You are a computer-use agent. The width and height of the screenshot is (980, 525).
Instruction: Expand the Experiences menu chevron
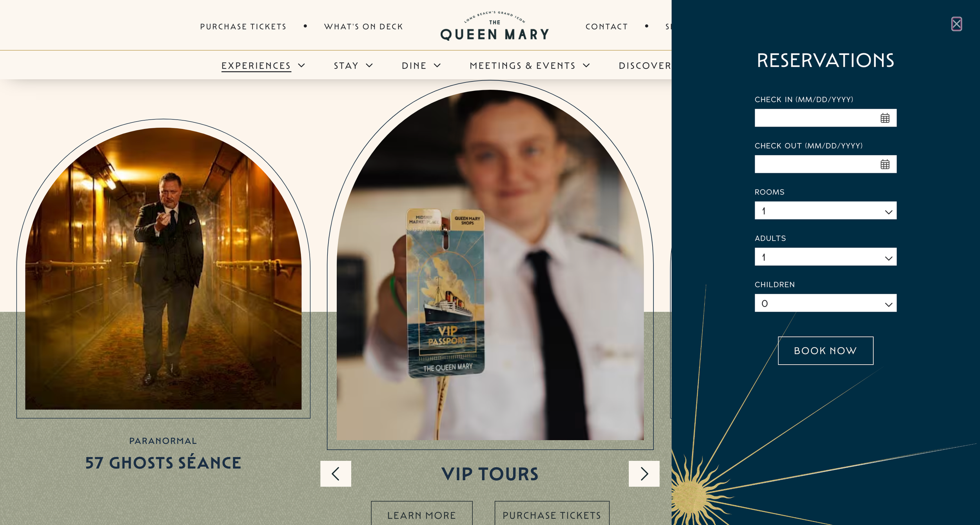pyautogui.click(x=301, y=65)
